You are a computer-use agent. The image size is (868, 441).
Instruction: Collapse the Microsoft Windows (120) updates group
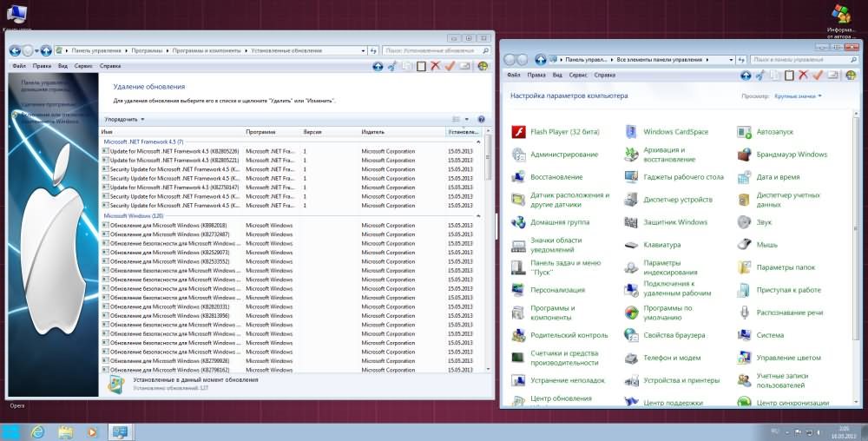pyautogui.click(x=477, y=215)
